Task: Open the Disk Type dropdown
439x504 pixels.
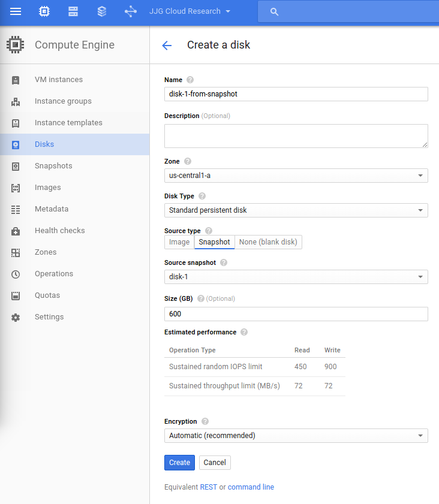Action: [x=296, y=210]
